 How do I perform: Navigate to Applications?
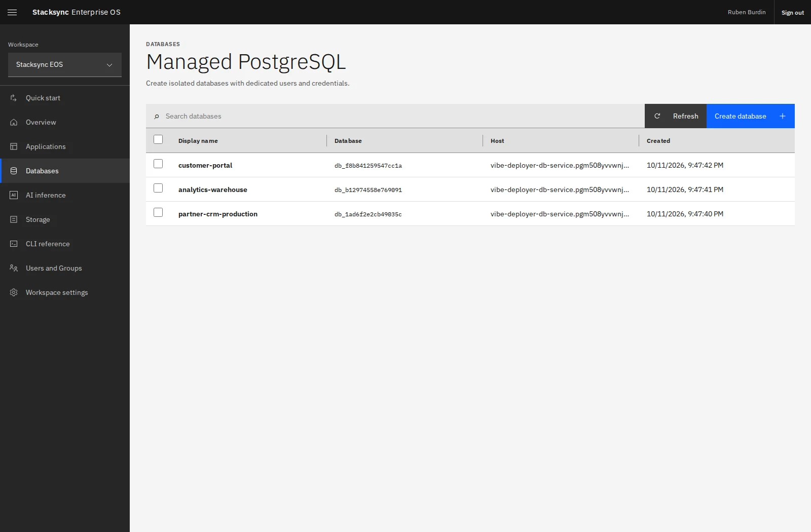pyautogui.click(x=65, y=146)
